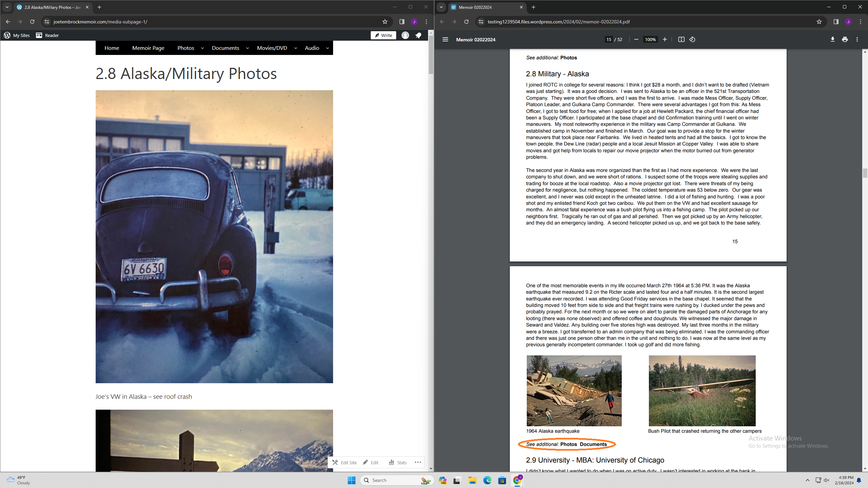Open the WordPress notifications bell
868x488 pixels.
pos(418,35)
